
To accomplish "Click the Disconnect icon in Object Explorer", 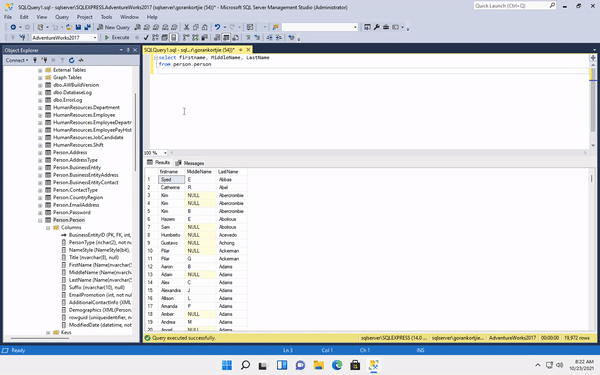I will click(x=44, y=60).
